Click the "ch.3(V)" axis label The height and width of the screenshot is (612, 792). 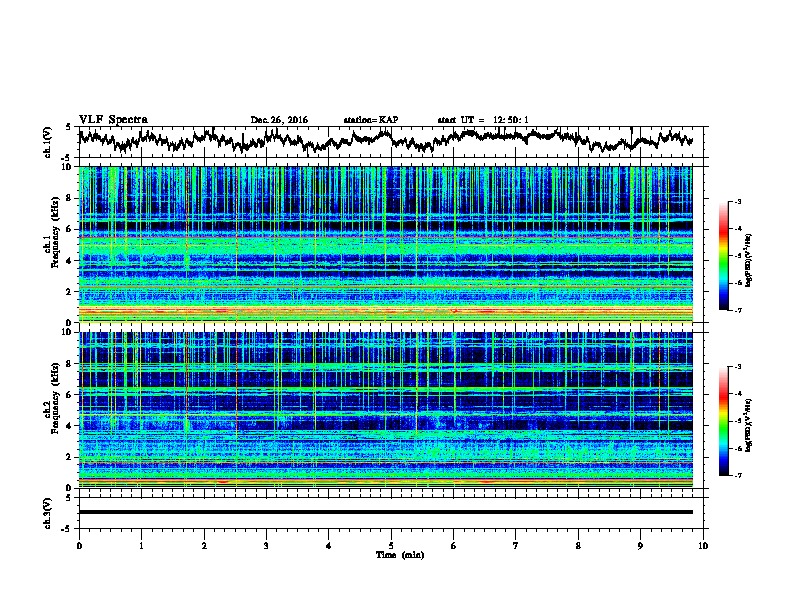pos(48,513)
